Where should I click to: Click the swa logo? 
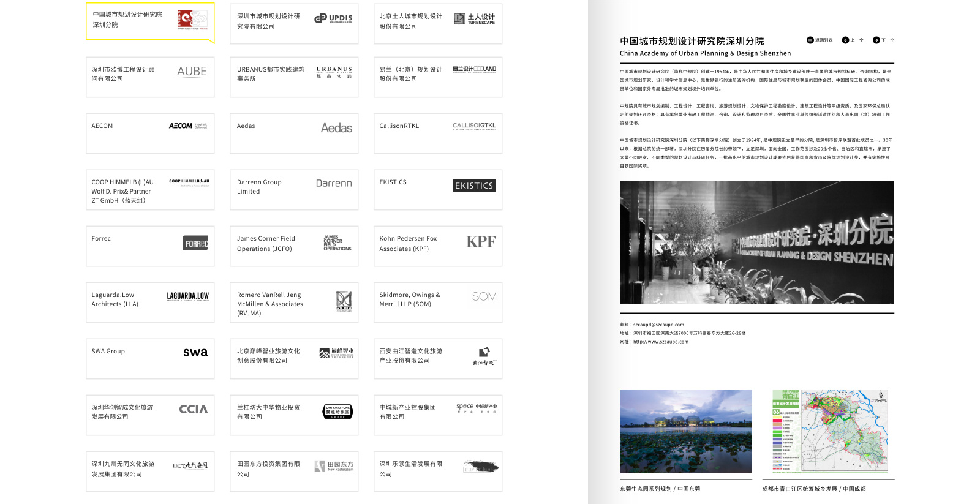pyautogui.click(x=195, y=352)
